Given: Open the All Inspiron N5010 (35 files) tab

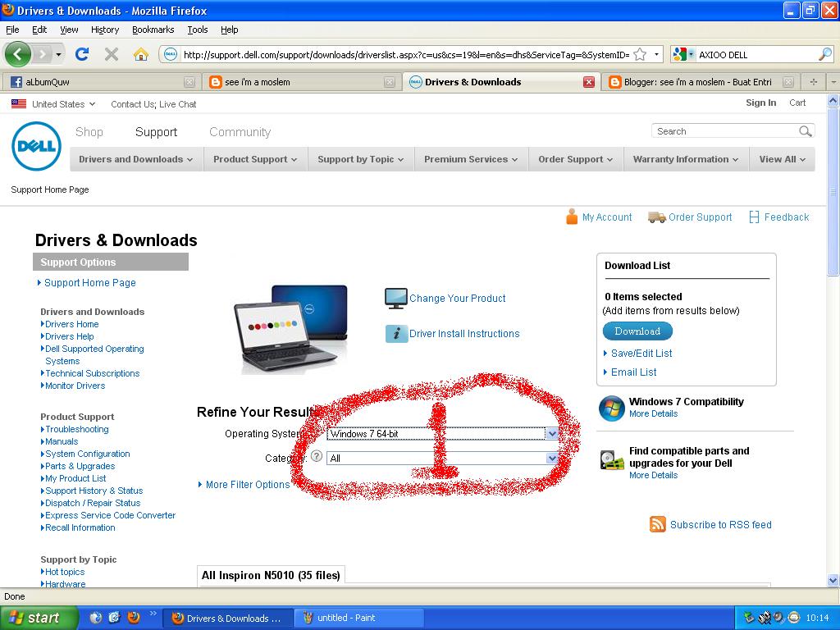Looking at the screenshot, I should 271,575.
